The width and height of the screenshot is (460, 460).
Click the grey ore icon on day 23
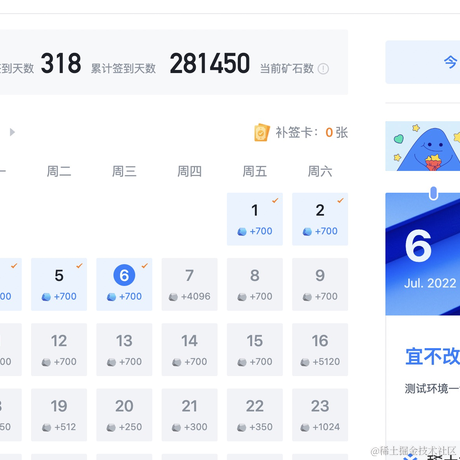(x=305, y=427)
